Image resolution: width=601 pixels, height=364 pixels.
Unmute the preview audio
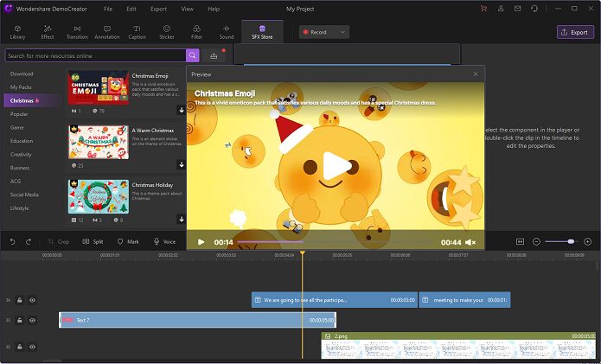point(470,242)
